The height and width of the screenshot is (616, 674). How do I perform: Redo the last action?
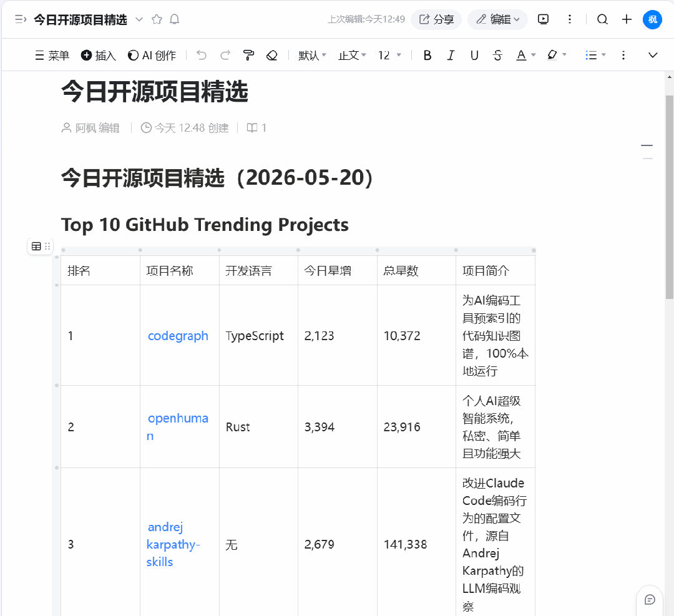click(x=225, y=56)
